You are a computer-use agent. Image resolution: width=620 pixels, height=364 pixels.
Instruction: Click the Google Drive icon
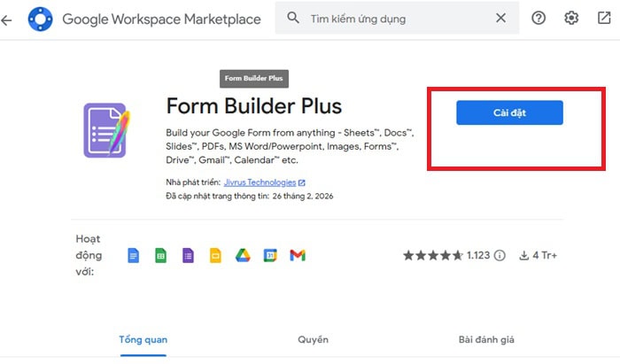[242, 255]
